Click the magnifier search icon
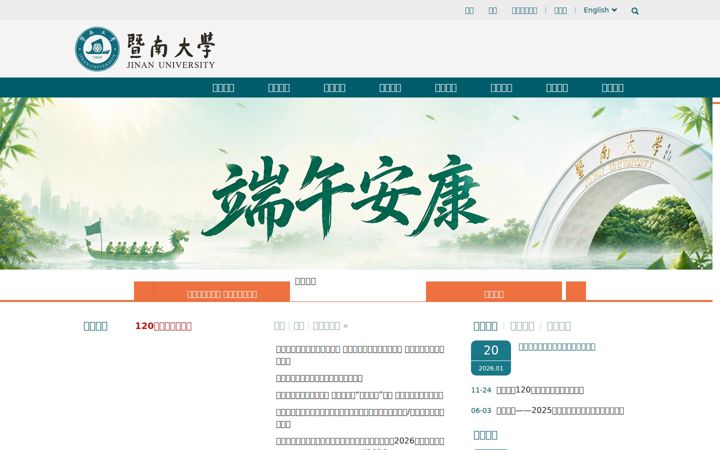The image size is (720, 450). 635,11
